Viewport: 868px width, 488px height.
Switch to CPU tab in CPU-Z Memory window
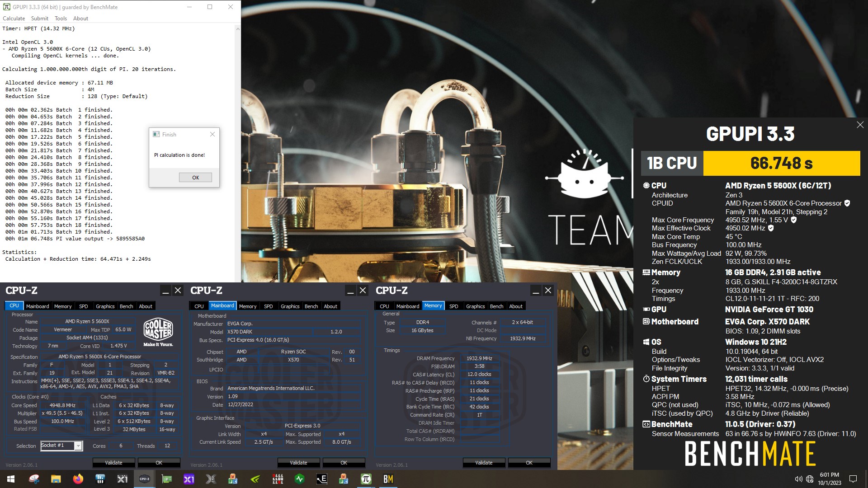pos(384,306)
